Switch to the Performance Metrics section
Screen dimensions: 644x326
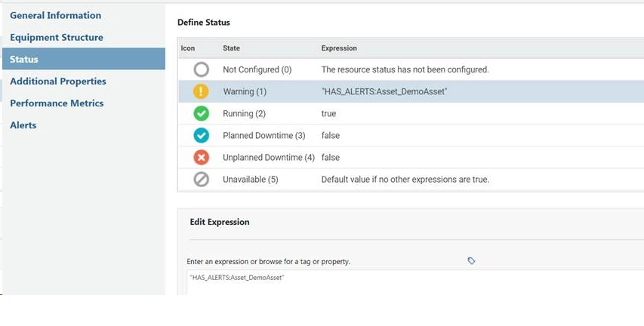(57, 103)
